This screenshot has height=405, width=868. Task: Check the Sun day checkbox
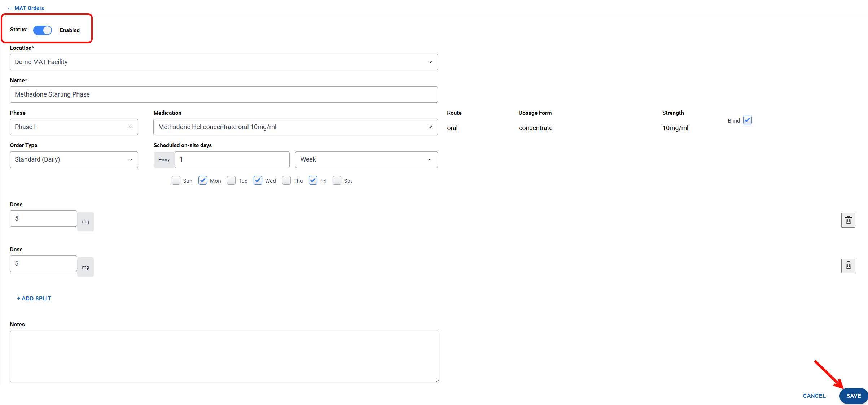[x=176, y=181]
